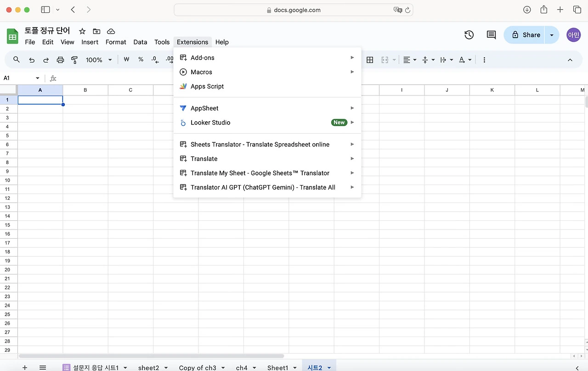
Task: Expand the Share button dropdown arrow
Action: pos(552,35)
